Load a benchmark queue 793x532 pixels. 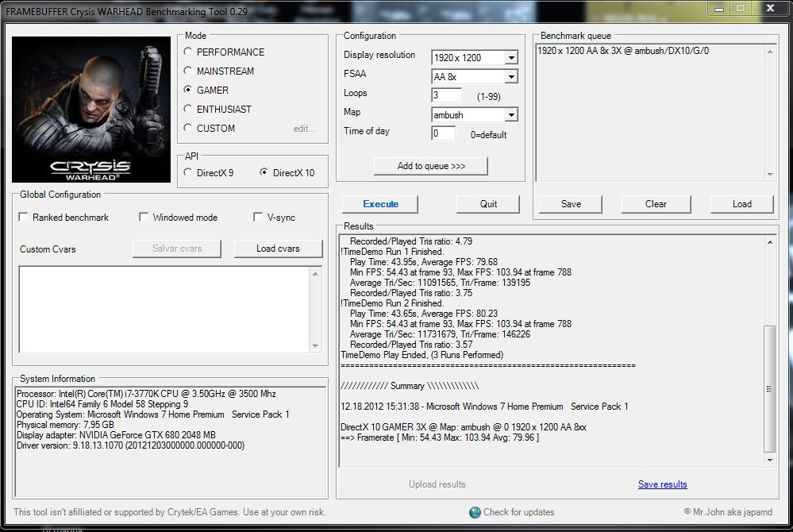point(742,204)
